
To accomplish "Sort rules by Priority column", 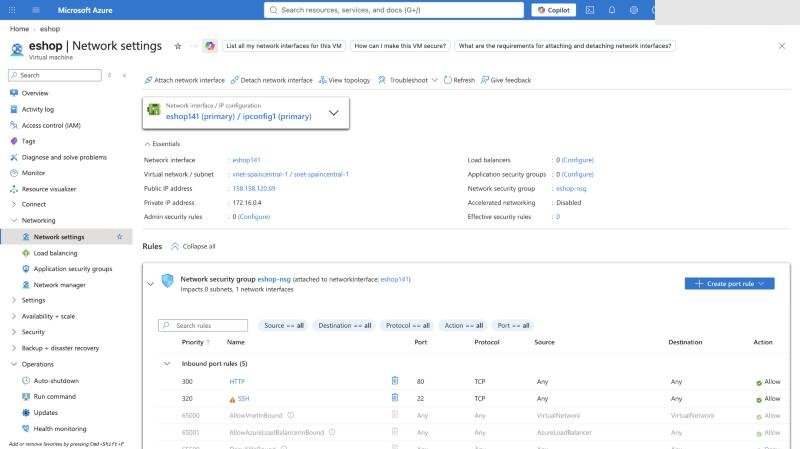I will pyautogui.click(x=195, y=342).
